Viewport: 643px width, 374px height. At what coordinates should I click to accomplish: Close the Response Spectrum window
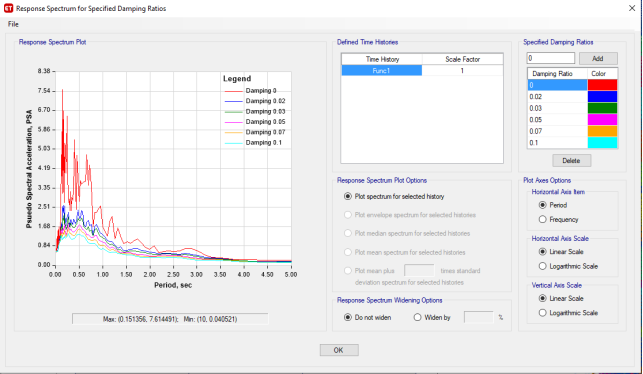coord(632,8)
